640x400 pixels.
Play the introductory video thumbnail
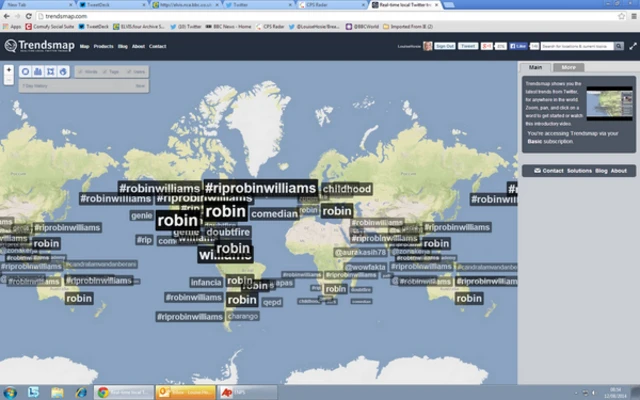coord(608,103)
